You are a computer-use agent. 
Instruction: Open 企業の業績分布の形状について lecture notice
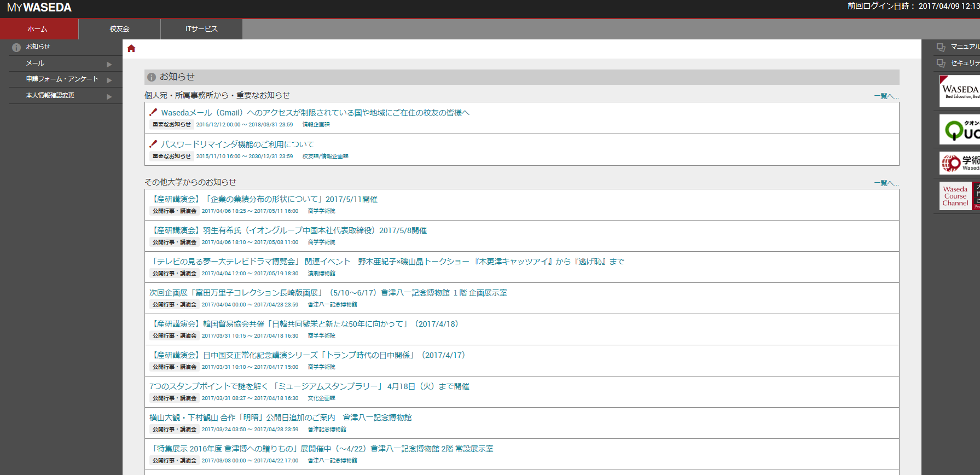(264, 199)
